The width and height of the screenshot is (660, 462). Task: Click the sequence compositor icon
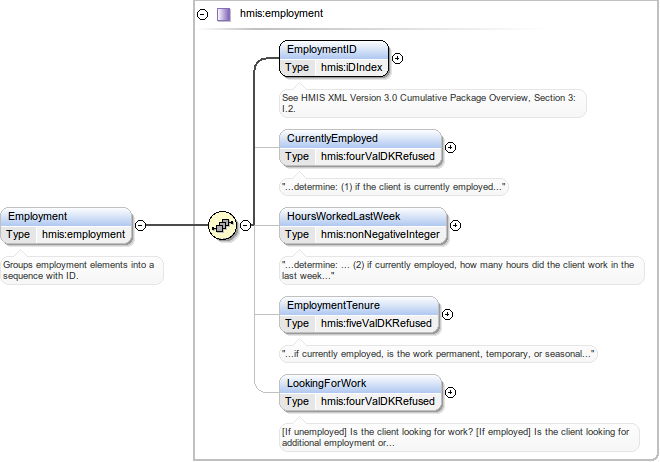[221, 225]
